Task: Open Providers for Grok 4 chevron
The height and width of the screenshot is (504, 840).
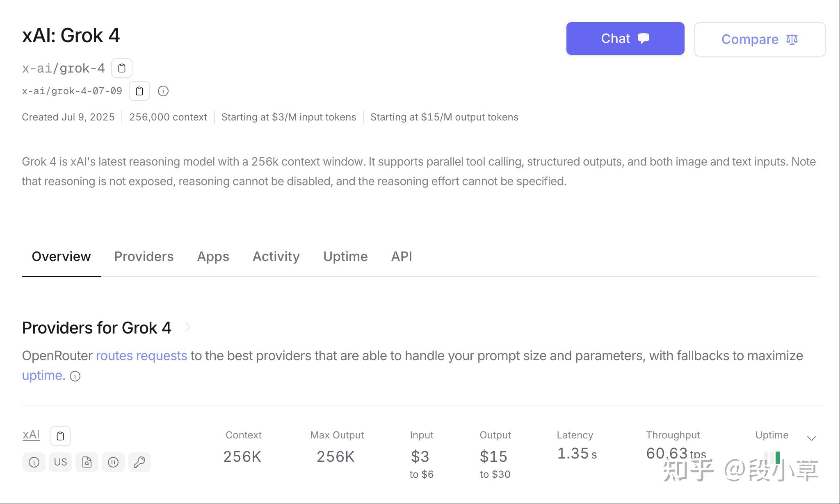Action: [x=187, y=327]
